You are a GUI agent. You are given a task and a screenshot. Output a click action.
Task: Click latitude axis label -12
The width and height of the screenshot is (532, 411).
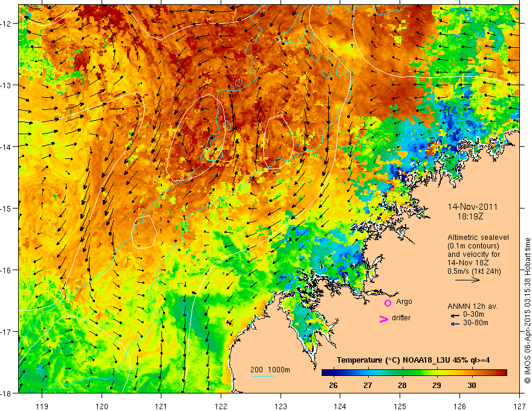point(6,24)
